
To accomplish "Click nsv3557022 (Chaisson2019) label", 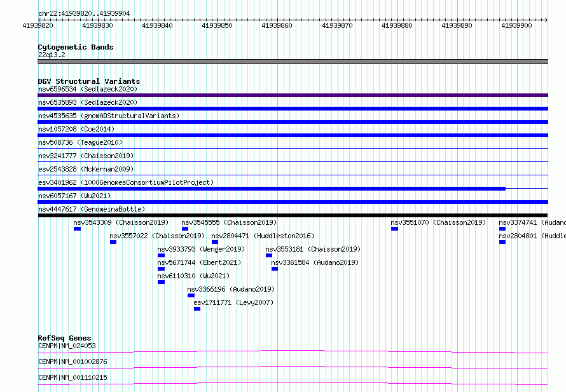I will coord(157,236).
